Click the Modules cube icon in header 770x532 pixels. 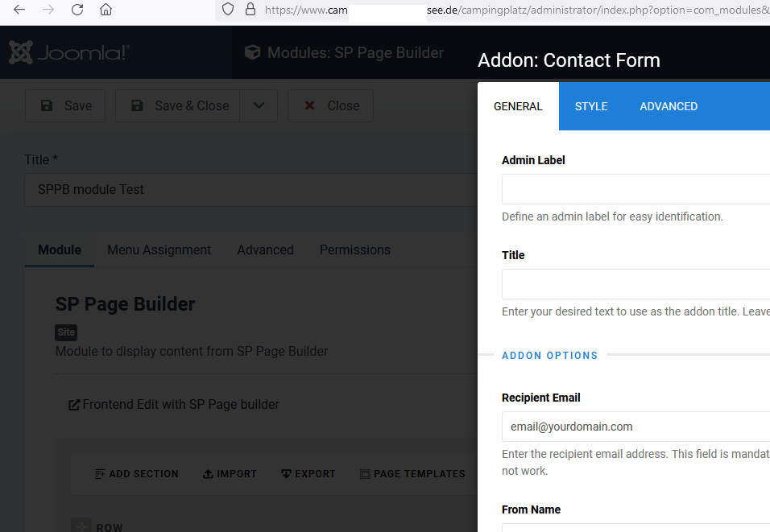coord(253,52)
